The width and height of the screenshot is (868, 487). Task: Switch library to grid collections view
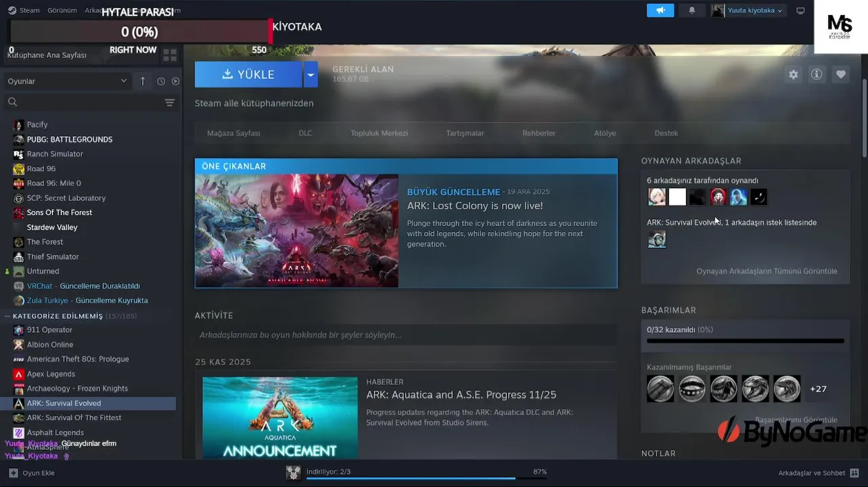pos(170,55)
